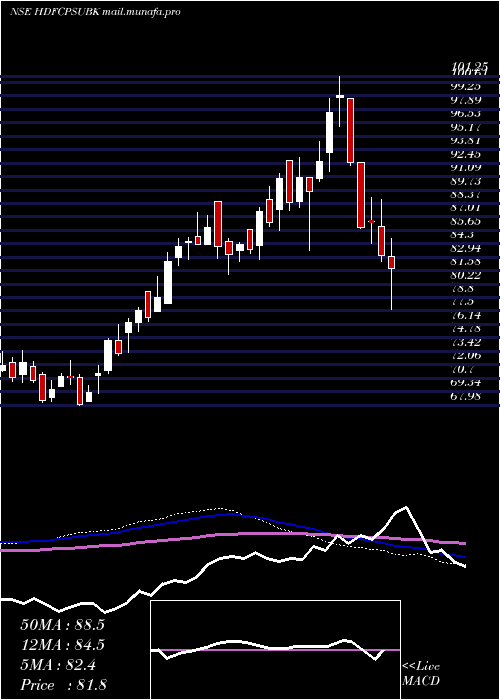Click the MACD inset chart box
The width and height of the screenshot is (500, 700).
[x=275, y=650]
